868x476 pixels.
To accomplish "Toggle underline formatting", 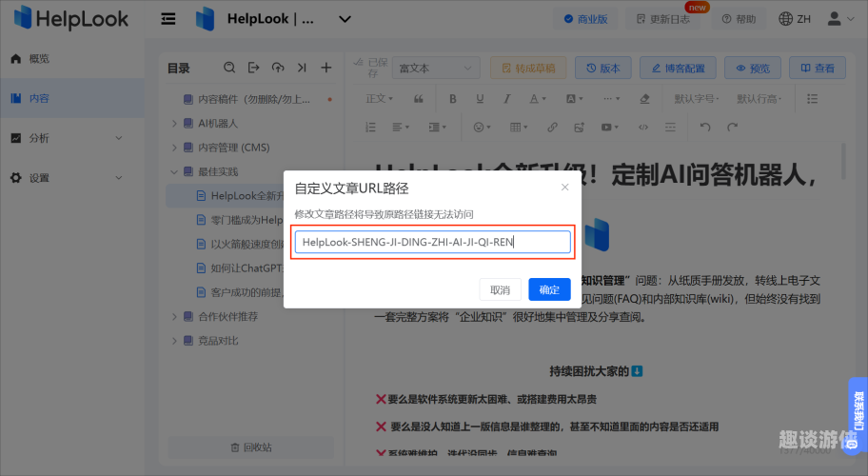I will (x=480, y=98).
